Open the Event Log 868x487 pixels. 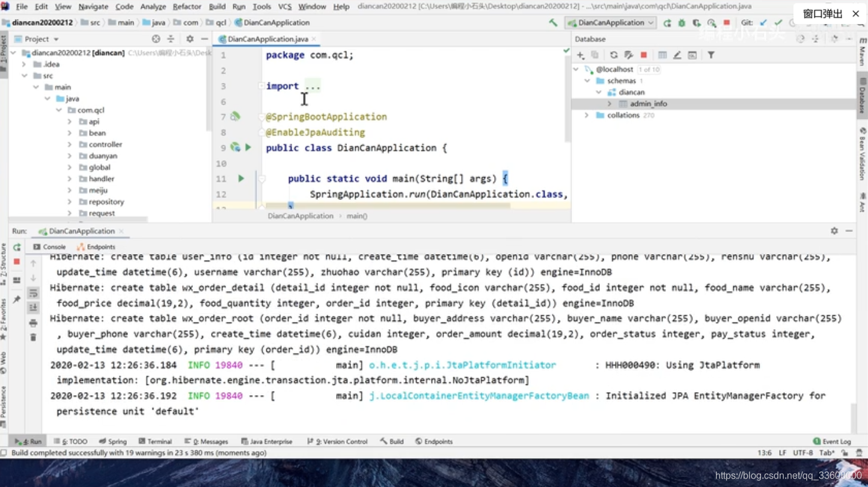tap(832, 441)
